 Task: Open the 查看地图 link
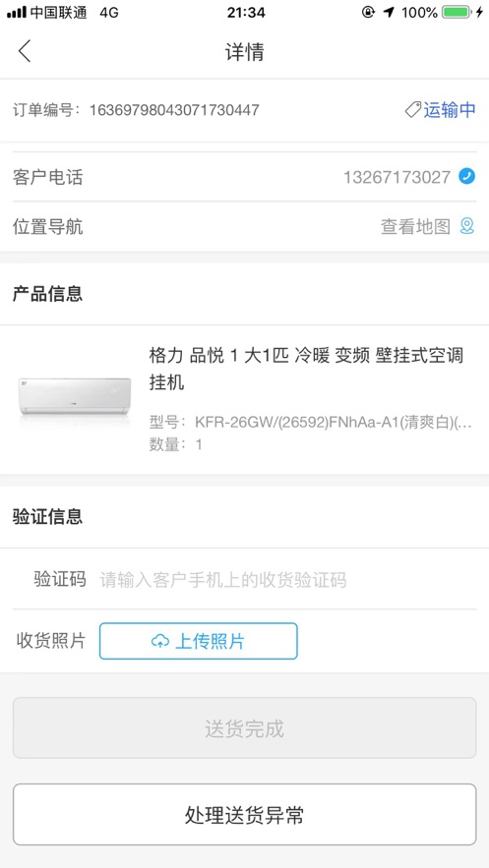[415, 226]
